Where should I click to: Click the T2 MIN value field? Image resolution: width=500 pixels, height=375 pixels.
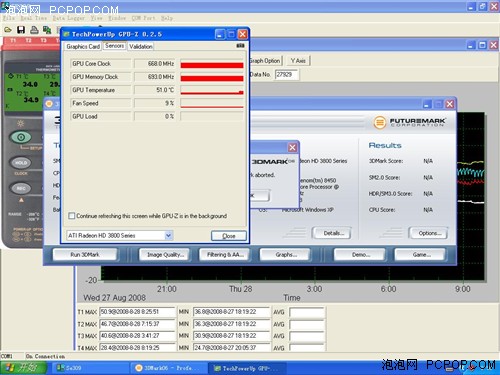pyautogui.click(x=231, y=324)
